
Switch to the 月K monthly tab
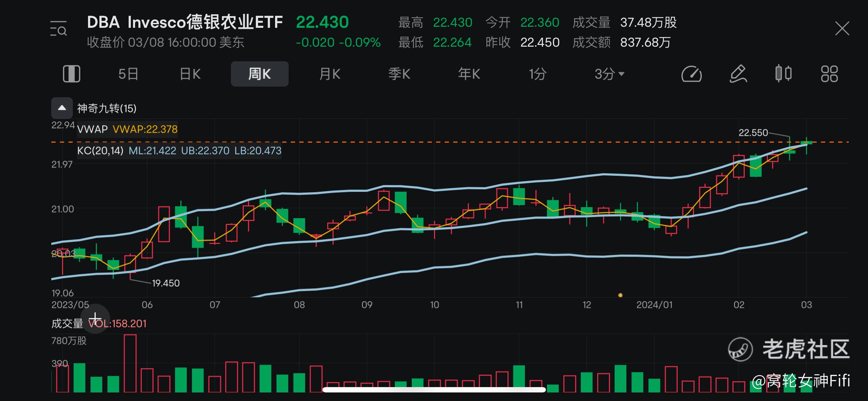point(330,74)
